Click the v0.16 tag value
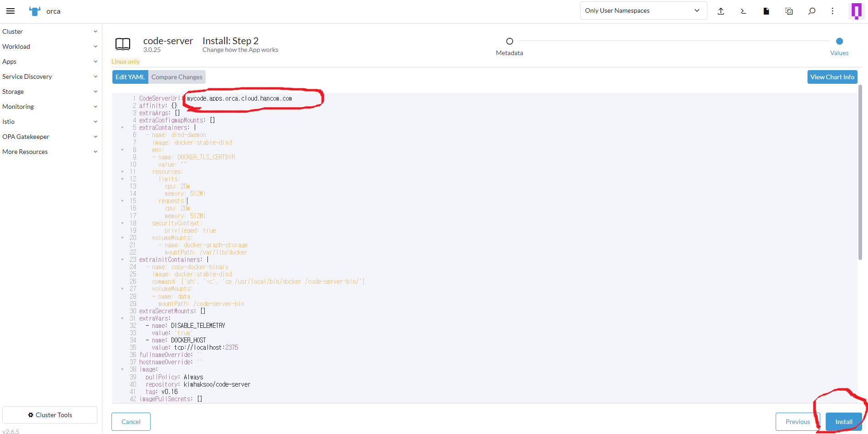The image size is (868, 434). (170, 392)
